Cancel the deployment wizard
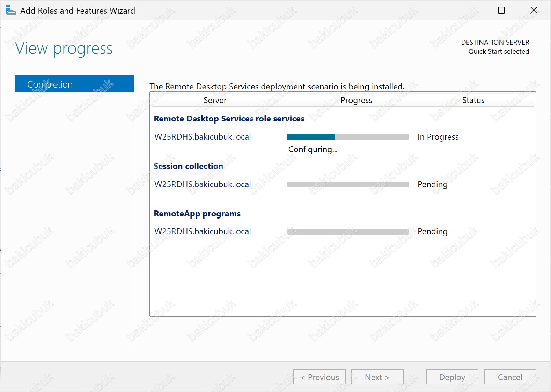Viewport: 551px width, 392px height. (510, 377)
